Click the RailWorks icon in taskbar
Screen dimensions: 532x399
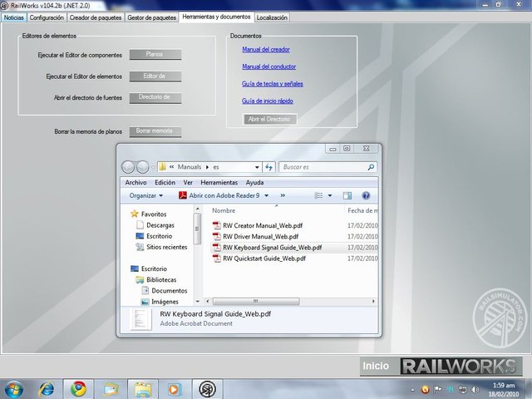coord(206,388)
